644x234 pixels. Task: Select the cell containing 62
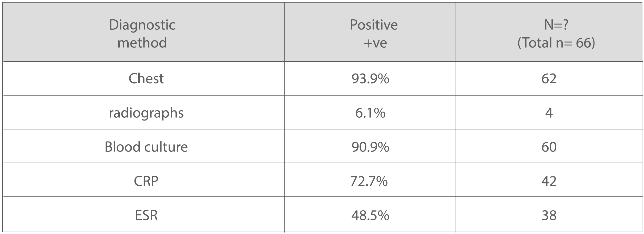549,78
